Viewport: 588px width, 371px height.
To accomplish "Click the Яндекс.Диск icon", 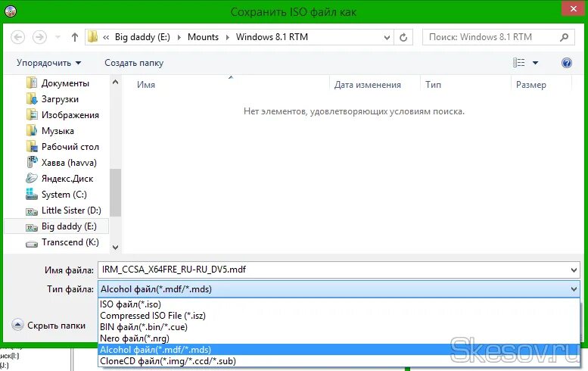I will coord(32,178).
